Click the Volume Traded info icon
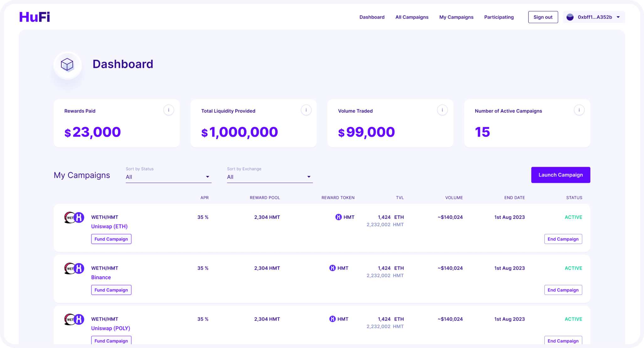 click(x=442, y=110)
